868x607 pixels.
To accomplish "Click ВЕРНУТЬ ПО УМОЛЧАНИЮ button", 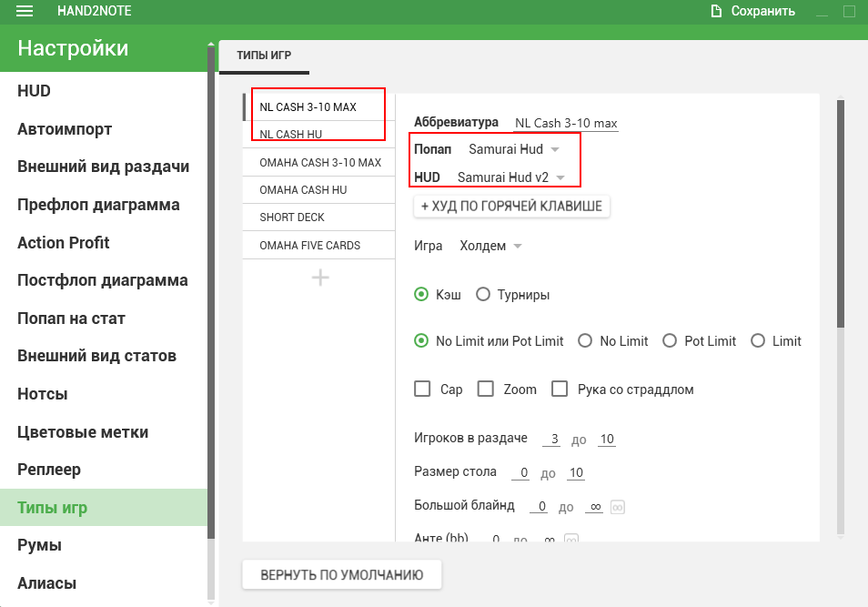I will [x=342, y=575].
